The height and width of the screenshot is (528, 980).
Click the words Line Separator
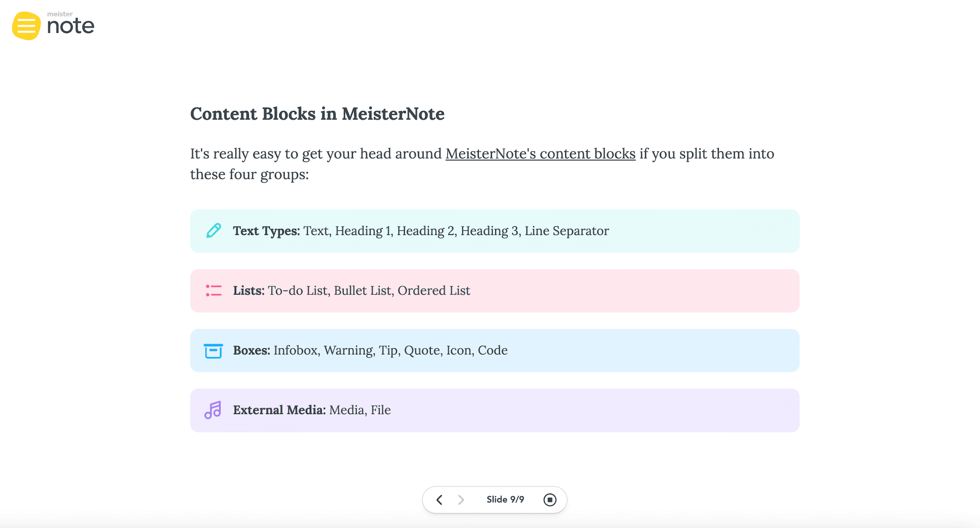click(566, 231)
